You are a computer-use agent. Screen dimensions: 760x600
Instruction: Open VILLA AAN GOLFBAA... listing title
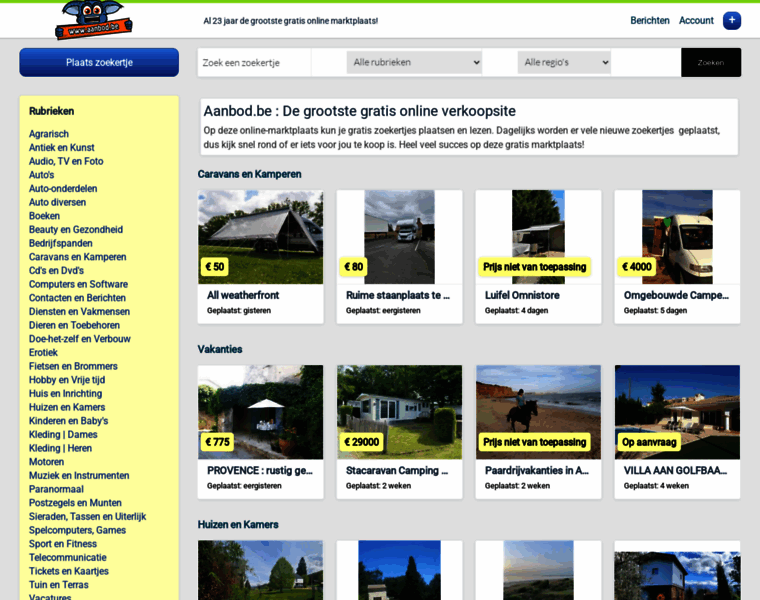(x=675, y=471)
